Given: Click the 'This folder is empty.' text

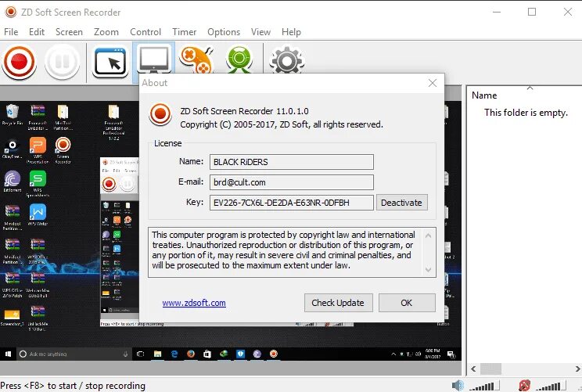Looking at the screenshot, I should [526, 113].
